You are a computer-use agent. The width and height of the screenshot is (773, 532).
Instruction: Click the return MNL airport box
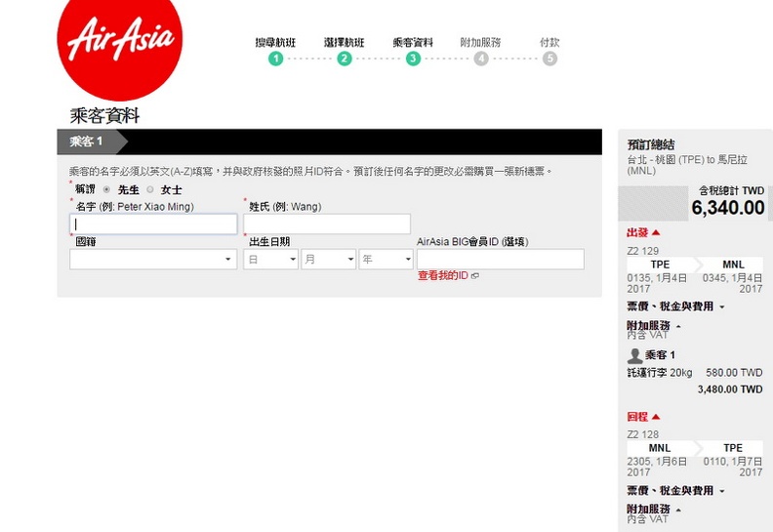[x=660, y=448]
